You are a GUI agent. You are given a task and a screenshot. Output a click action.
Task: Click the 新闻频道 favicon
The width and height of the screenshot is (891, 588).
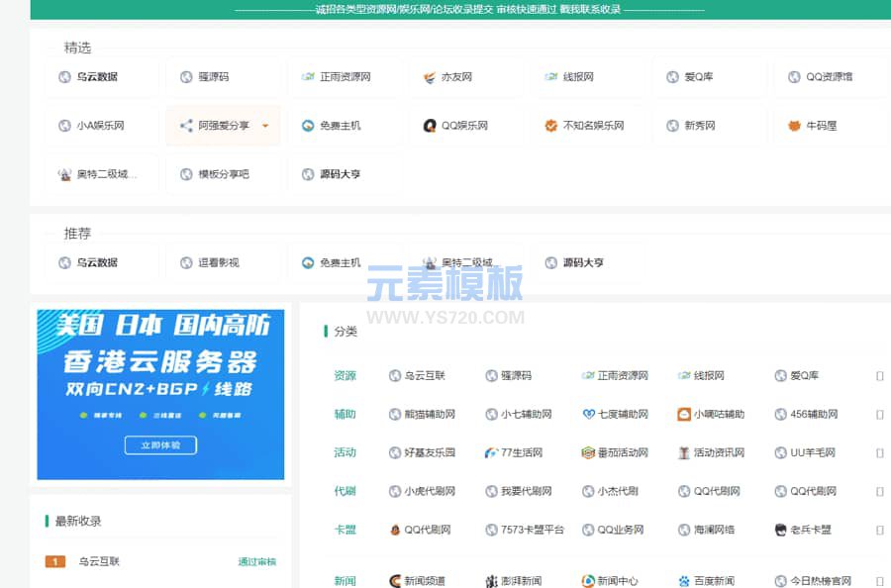coord(395,581)
